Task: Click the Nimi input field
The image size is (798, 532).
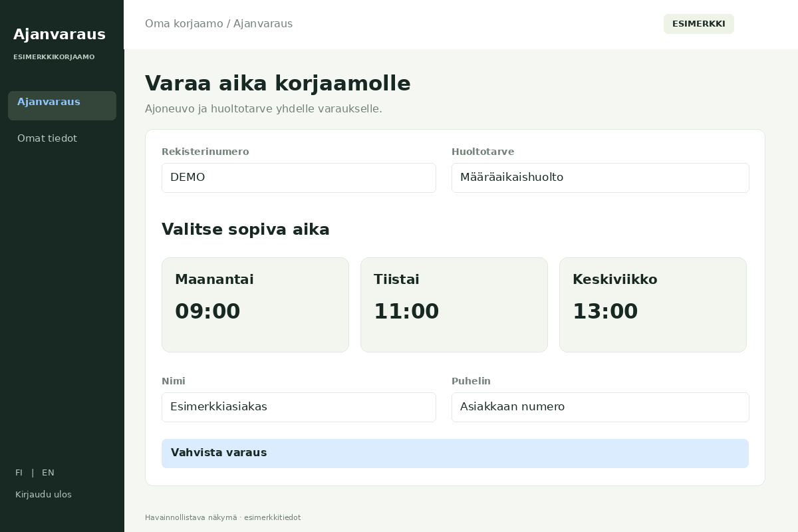Action: (299, 407)
